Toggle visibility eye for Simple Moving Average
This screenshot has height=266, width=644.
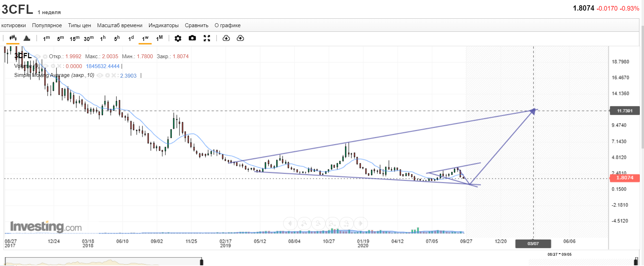pos(100,75)
